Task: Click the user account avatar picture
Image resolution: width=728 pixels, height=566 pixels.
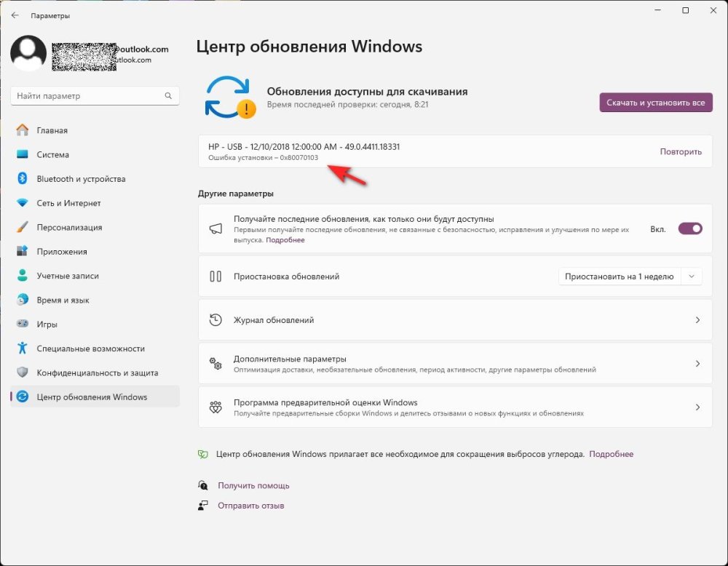Action: coord(29,54)
